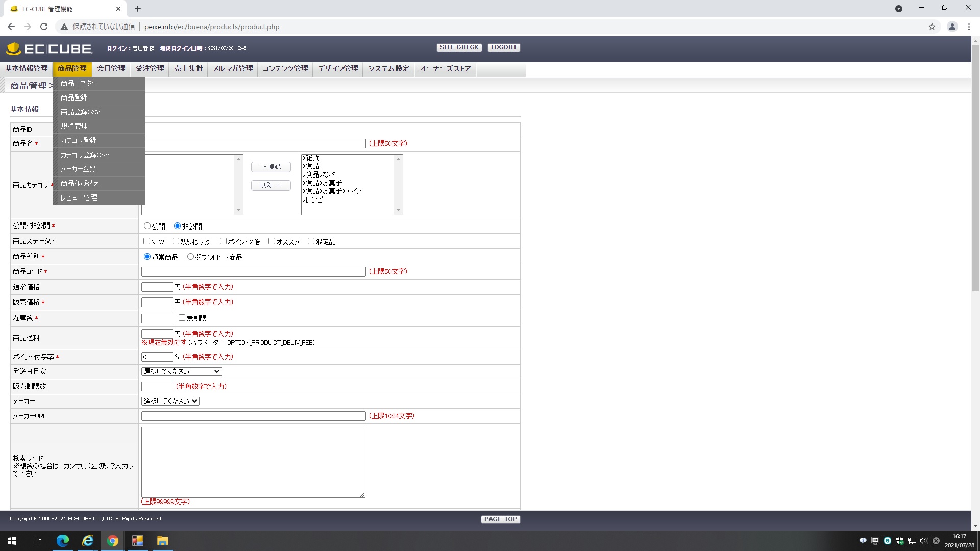Viewport: 980px width, 551px height.
Task: Open the Chrome profile avatar icon
Action: point(952,27)
